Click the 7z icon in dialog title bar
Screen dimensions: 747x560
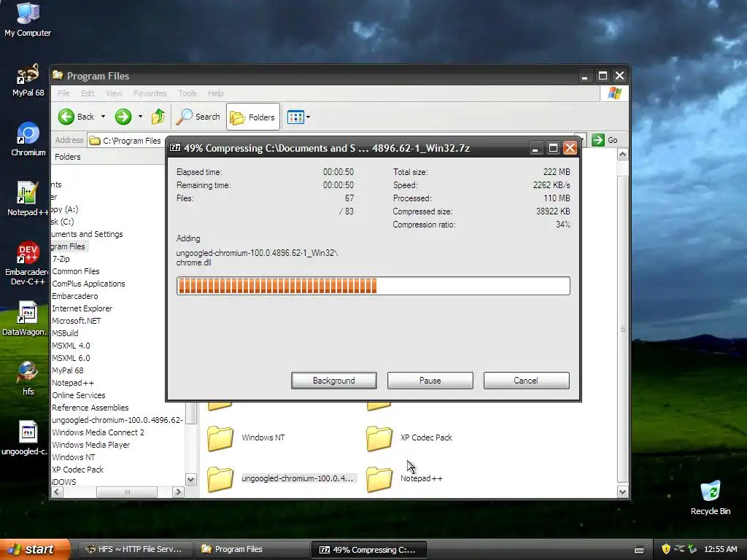[175, 147]
